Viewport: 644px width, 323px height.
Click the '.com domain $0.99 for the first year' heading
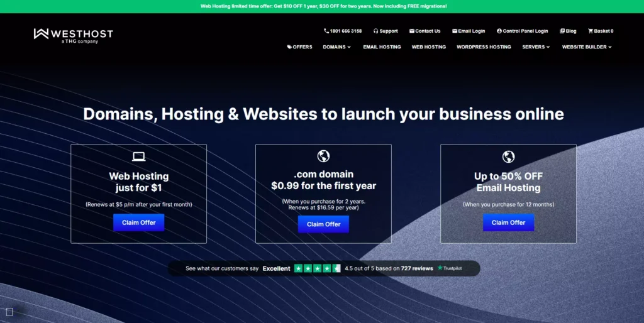[x=324, y=180]
